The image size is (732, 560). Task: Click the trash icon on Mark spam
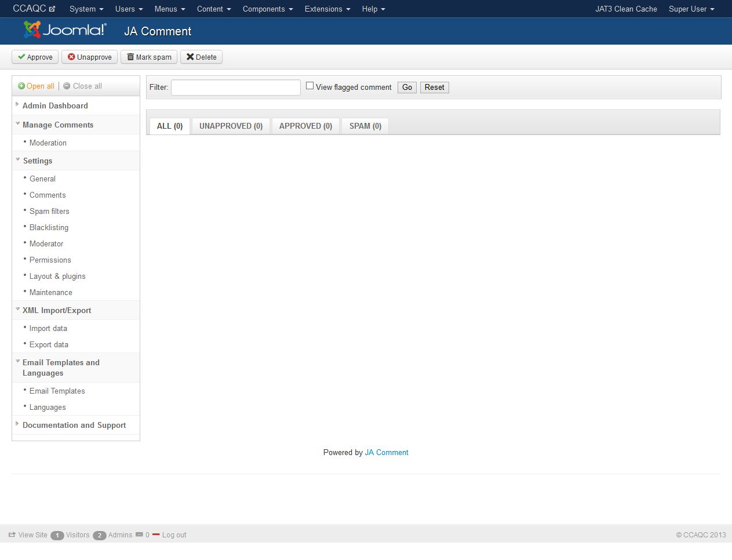pyautogui.click(x=130, y=57)
